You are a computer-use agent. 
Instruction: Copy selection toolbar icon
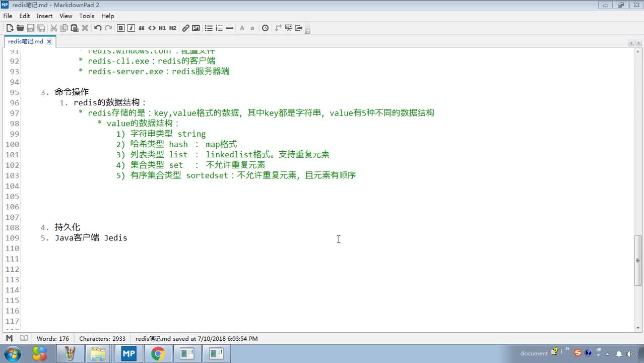(x=64, y=28)
